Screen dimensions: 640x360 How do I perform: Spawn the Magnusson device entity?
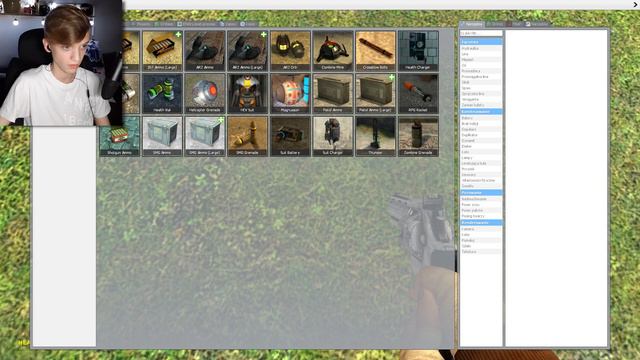pos(290,93)
